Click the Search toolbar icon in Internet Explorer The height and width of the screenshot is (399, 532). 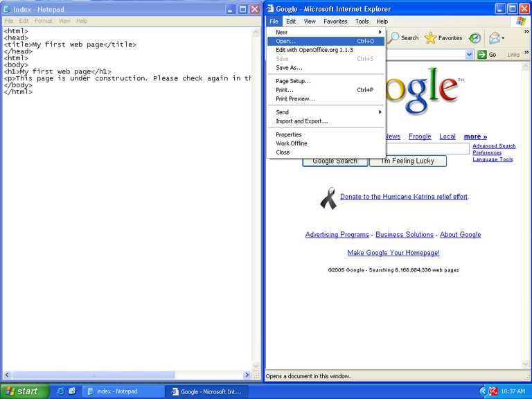[394, 38]
